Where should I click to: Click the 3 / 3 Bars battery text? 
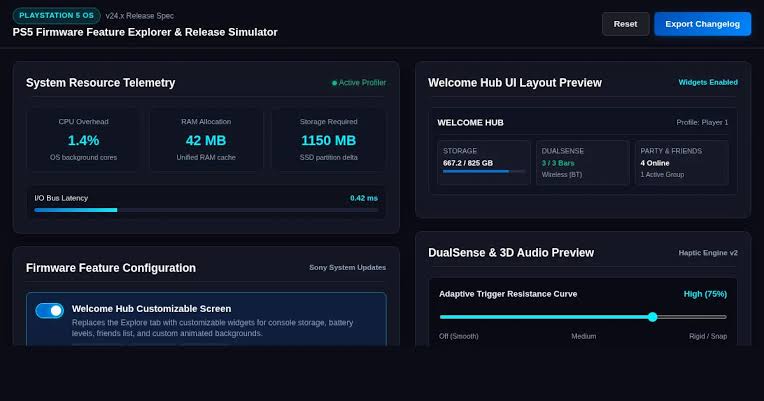point(558,163)
